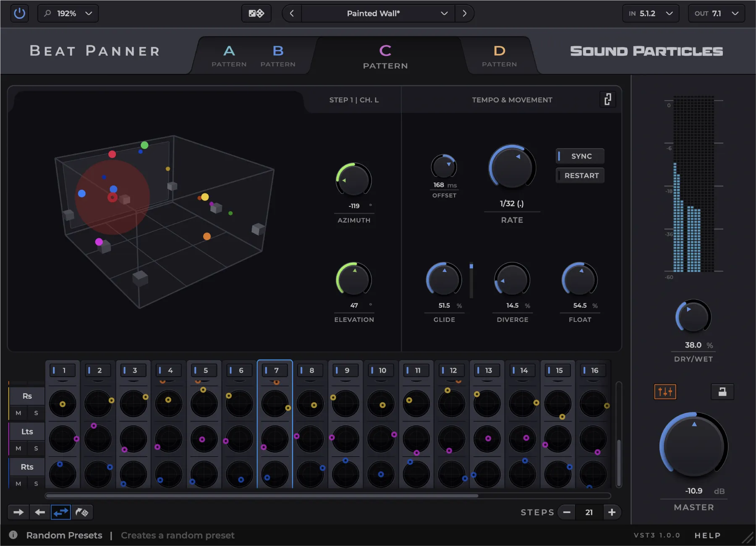
Task: Click the link icon in Tempo & Movement
Action: [x=607, y=99]
